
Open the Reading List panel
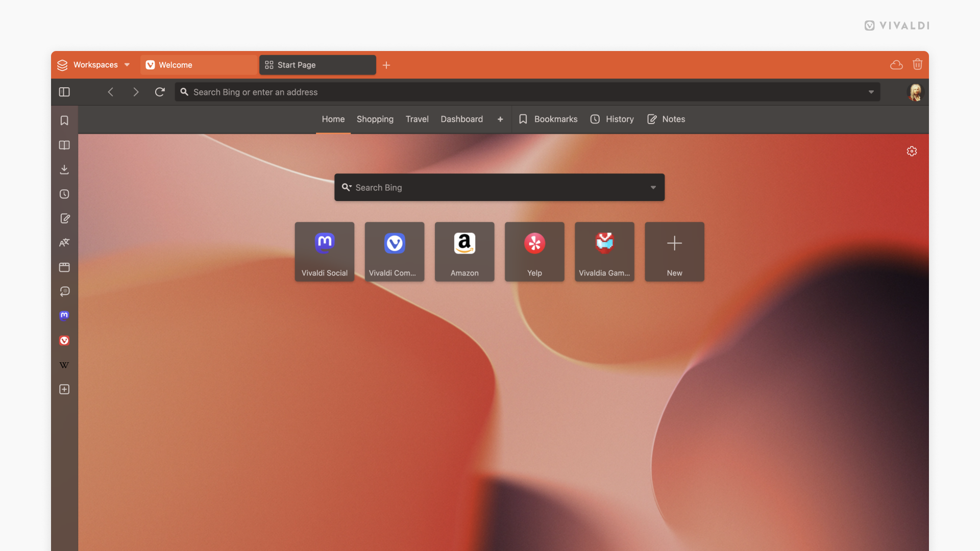[64, 145]
